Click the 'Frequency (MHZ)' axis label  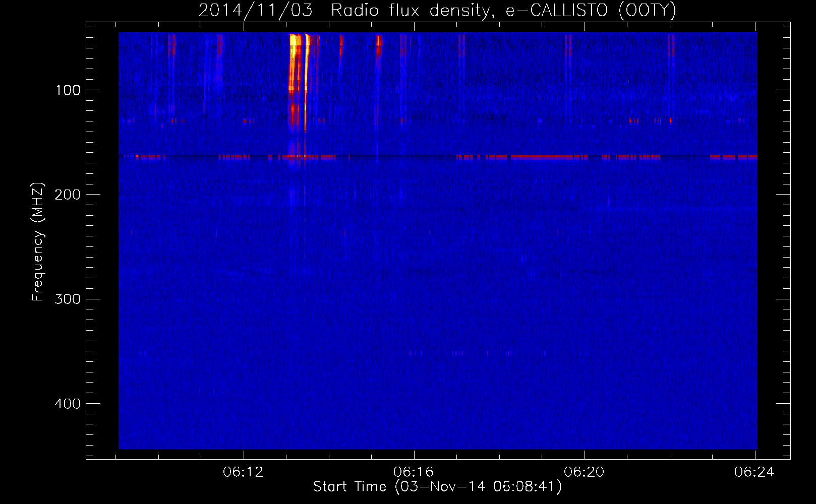point(37,242)
